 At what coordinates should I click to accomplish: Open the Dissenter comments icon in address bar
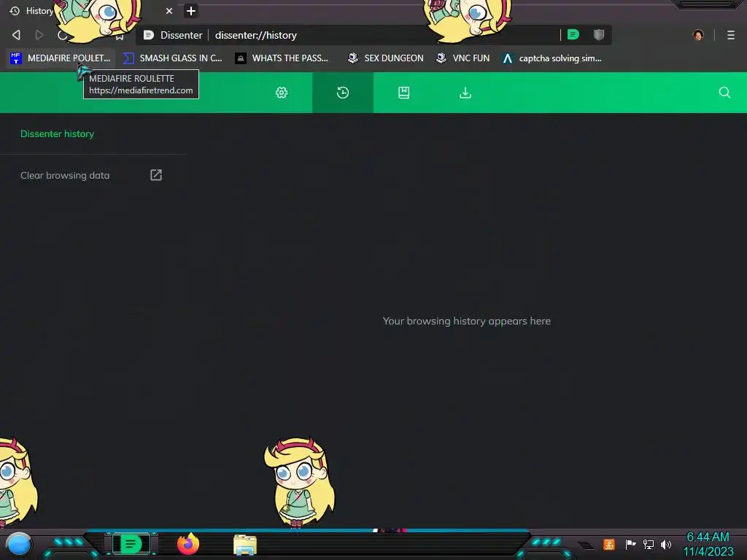click(573, 35)
